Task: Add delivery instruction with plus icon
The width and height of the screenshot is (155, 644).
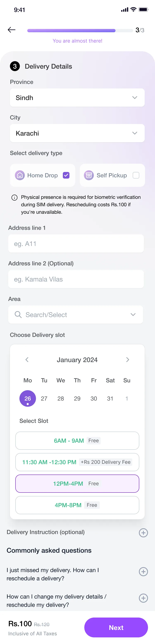Action: pos(143,533)
